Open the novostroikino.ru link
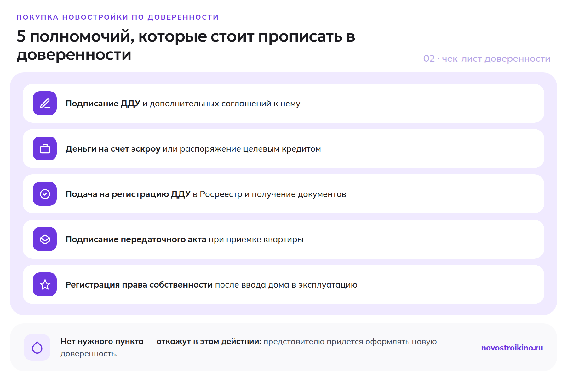This screenshot has width=567, height=392. (512, 348)
